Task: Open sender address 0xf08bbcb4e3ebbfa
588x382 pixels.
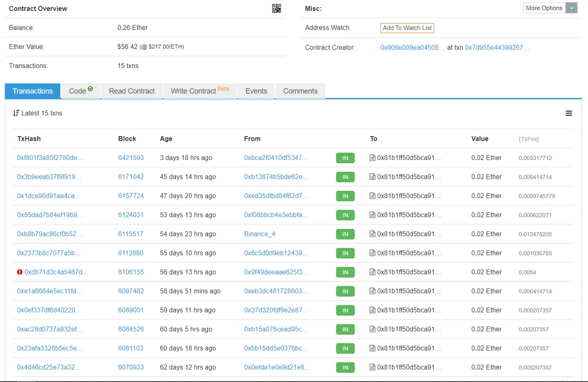Action: click(276, 215)
